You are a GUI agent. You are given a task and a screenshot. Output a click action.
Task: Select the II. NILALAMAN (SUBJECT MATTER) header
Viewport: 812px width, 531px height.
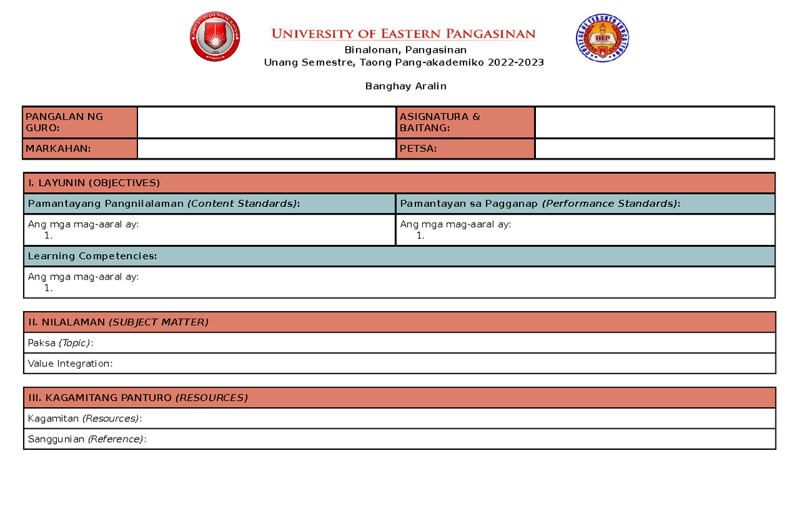coord(399,322)
